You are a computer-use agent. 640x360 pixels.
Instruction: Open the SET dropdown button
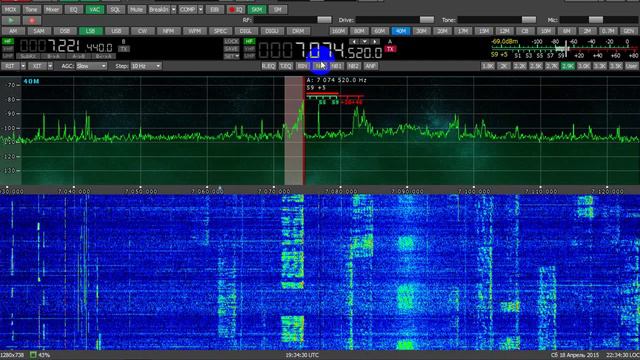pyautogui.click(x=231, y=56)
